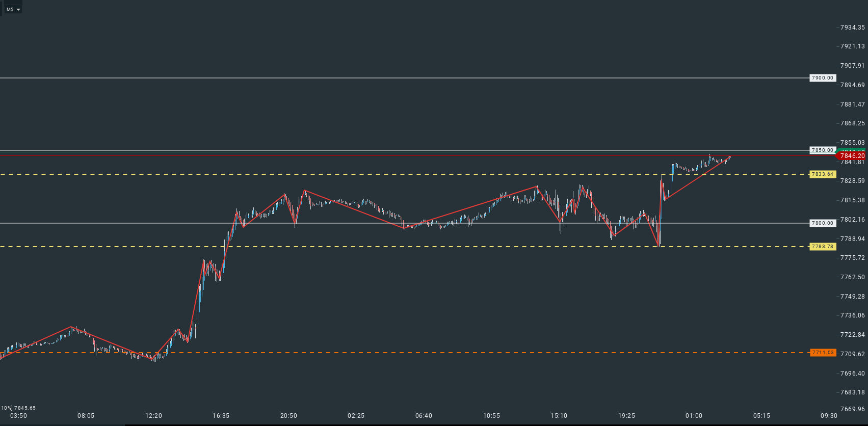Click the orange dashed 7711.03 support line
Viewport: 868px width, 426px height.
click(408, 353)
